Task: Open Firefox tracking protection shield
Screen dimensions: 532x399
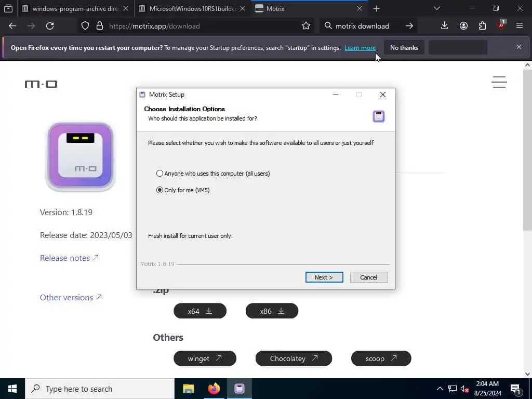Action: [x=85, y=26]
